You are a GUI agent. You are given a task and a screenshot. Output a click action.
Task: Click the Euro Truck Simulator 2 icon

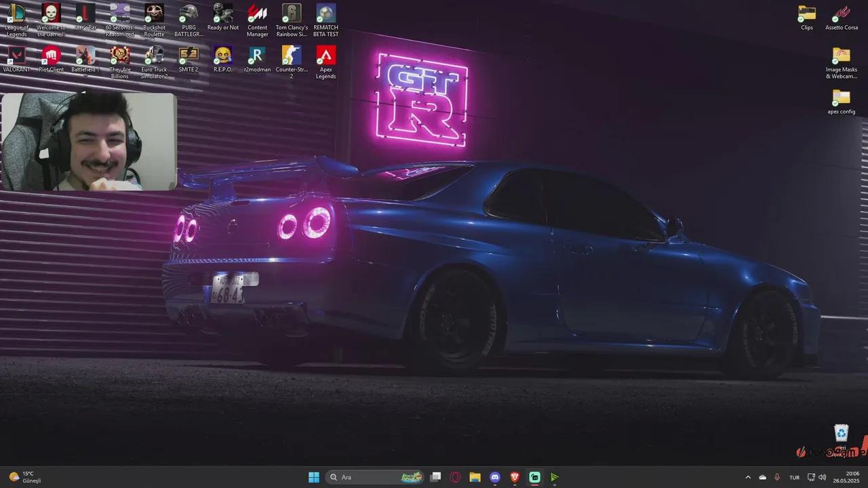tap(154, 62)
